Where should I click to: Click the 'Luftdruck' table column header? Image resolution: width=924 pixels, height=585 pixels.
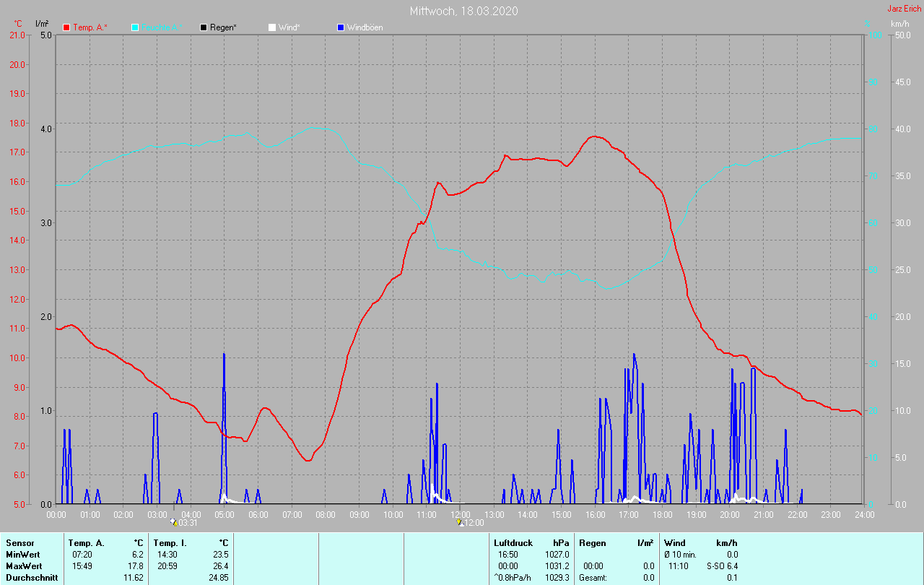coord(513,543)
